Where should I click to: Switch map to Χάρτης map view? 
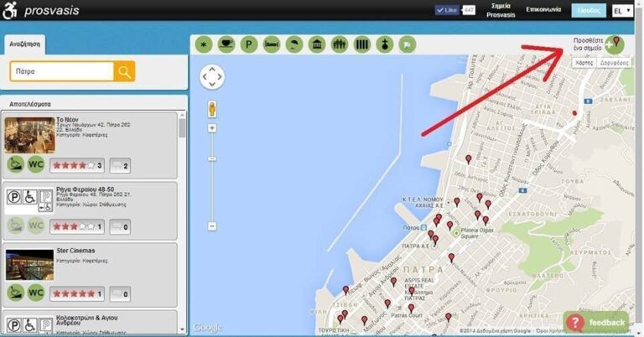coord(584,63)
